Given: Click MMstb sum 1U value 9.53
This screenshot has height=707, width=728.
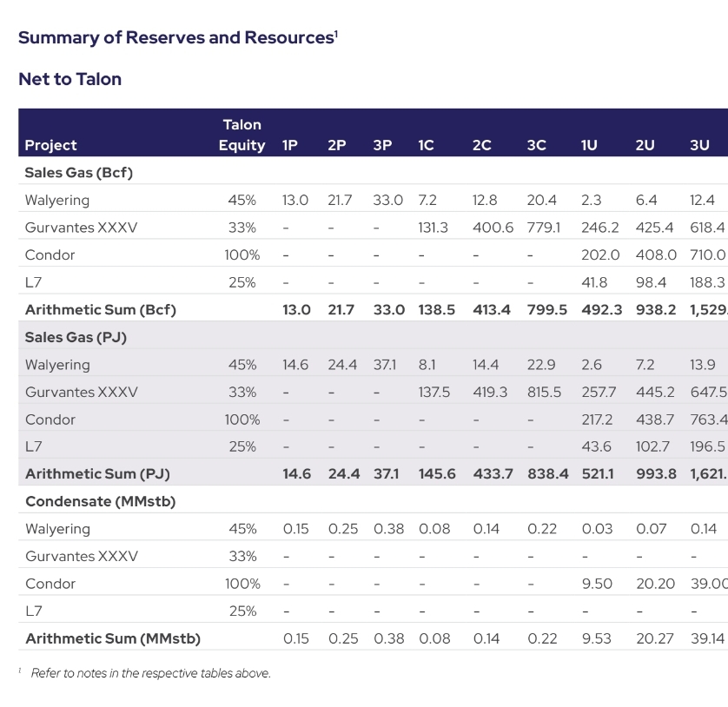Looking at the screenshot, I should (597, 638).
